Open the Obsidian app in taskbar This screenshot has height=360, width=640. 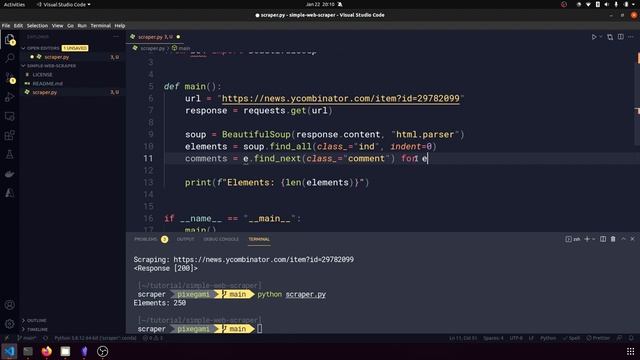coord(84,351)
